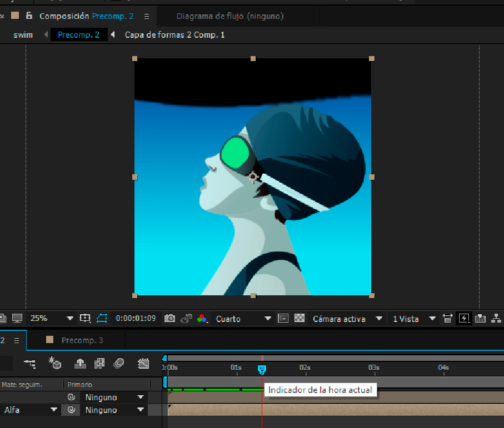This screenshot has width=504, height=428.
Task: Click the time navigator bar above the ruler
Action: coord(336,358)
